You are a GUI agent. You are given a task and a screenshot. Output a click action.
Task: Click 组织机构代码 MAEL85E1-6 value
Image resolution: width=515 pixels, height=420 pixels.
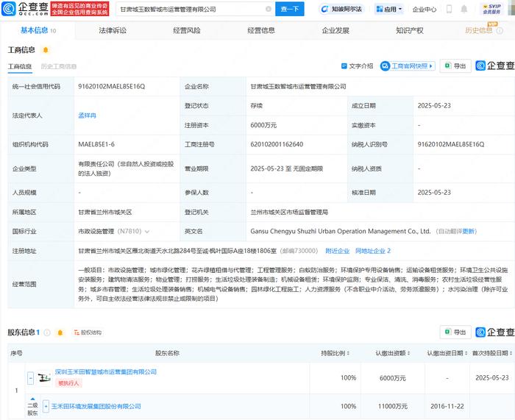[x=96, y=144]
